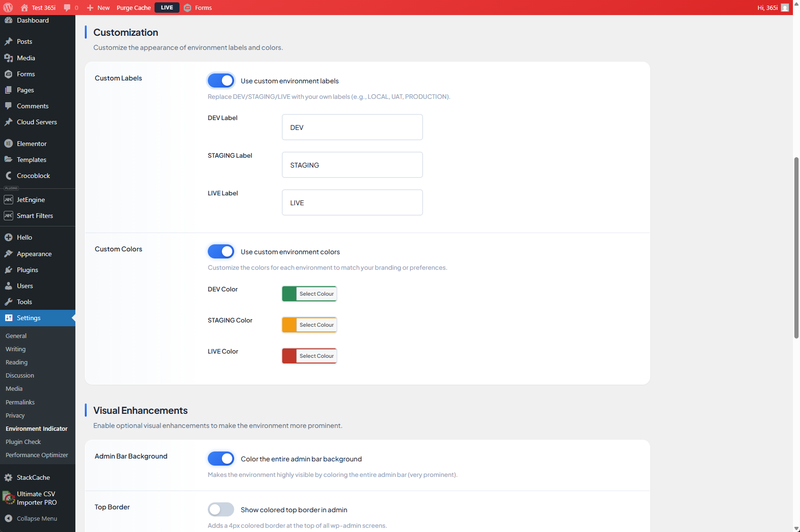The width and height of the screenshot is (800, 532).
Task: Open the Hi, 365i user menu
Action: (767, 8)
